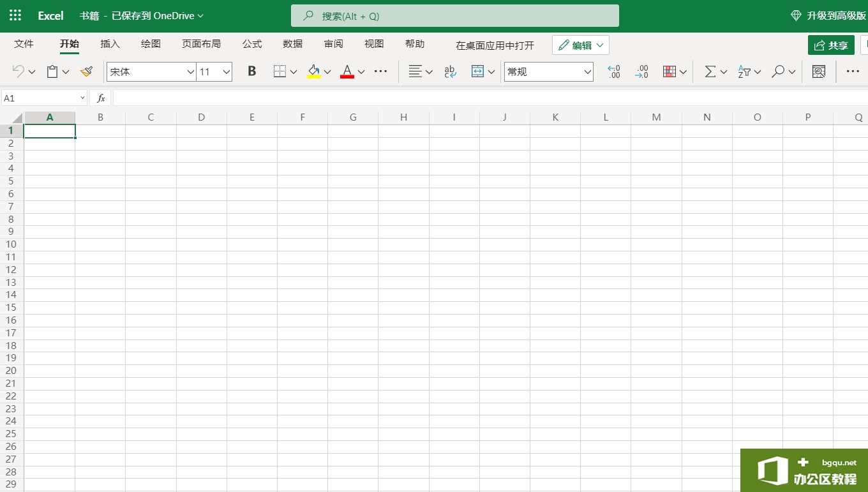Image resolution: width=868 pixels, height=492 pixels.
Task: Open the 编辑 mode dropdown
Action: click(581, 45)
